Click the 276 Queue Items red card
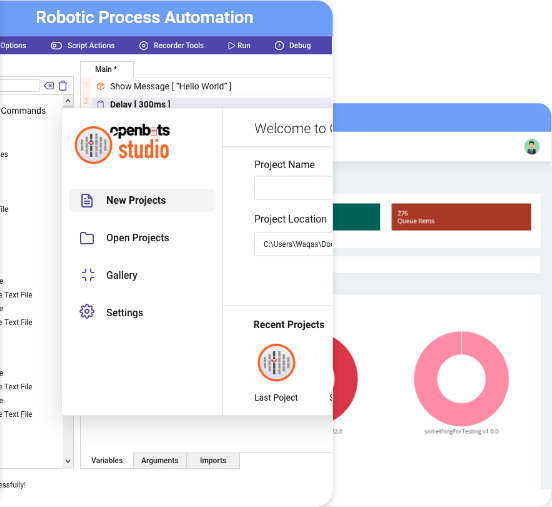Viewport: 552px width, 507px height. pos(461,217)
